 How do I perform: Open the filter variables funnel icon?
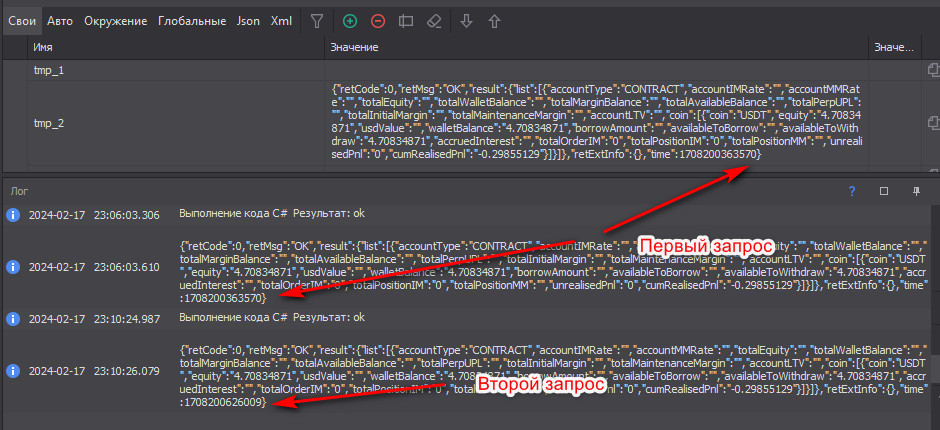[317, 21]
